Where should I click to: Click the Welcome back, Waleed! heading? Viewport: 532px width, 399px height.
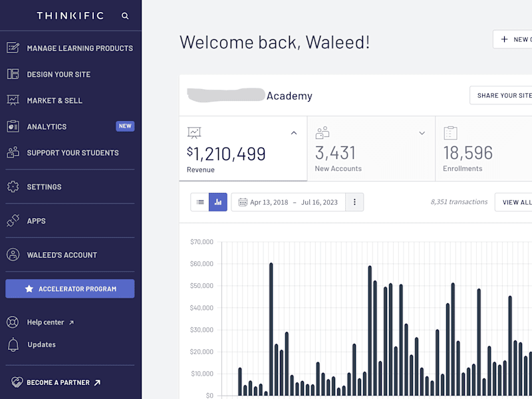point(275,43)
